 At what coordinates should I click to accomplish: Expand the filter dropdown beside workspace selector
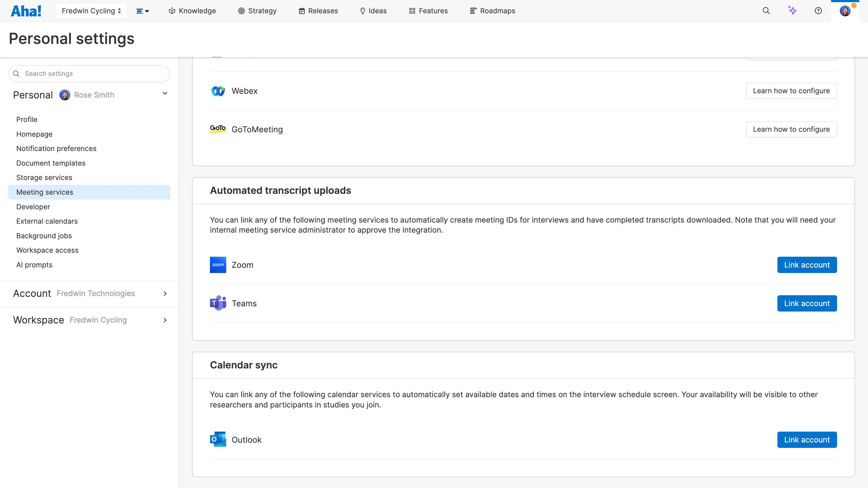pyautogui.click(x=142, y=11)
